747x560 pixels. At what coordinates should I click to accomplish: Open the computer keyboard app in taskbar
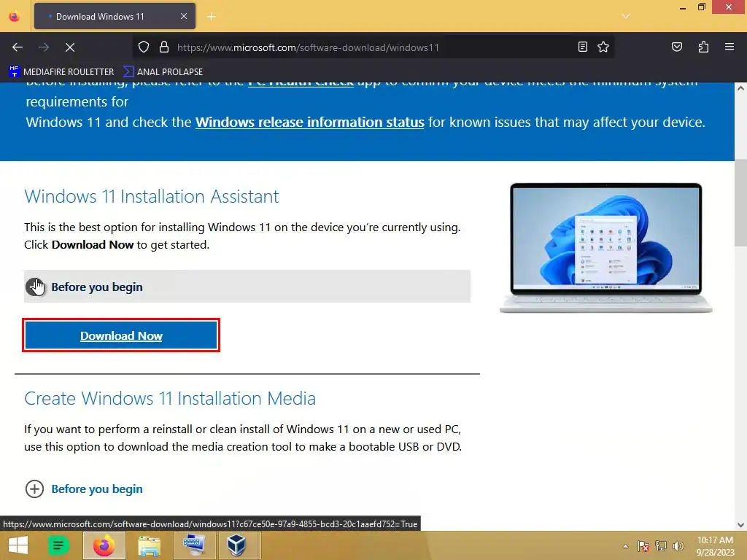point(193,545)
